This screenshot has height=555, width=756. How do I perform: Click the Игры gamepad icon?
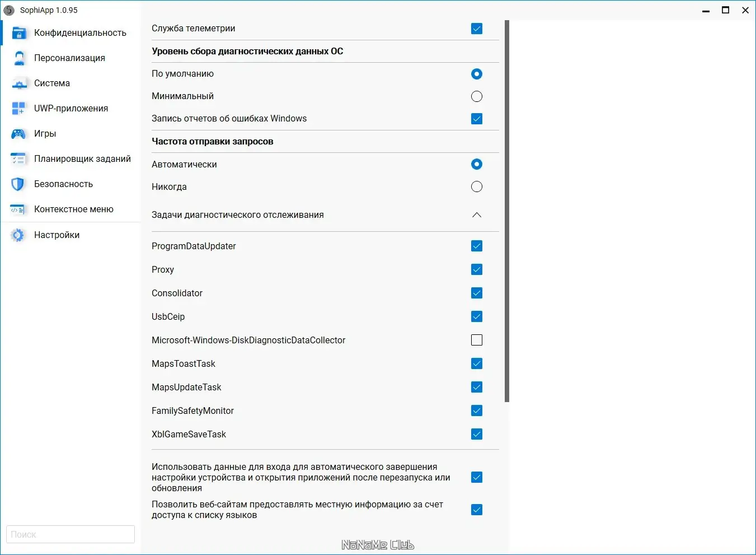(19, 134)
